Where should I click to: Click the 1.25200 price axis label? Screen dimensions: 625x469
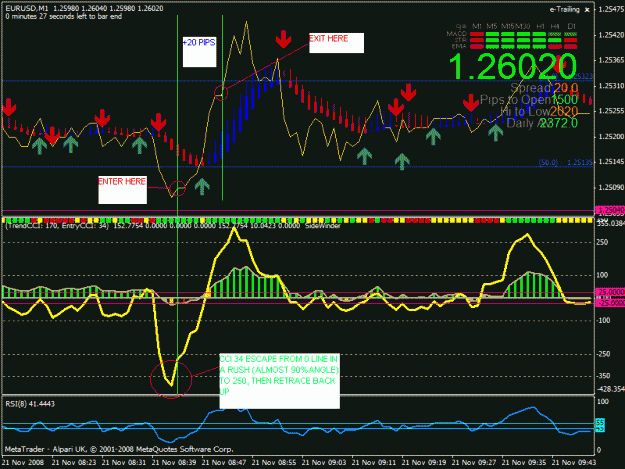click(x=610, y=137)
